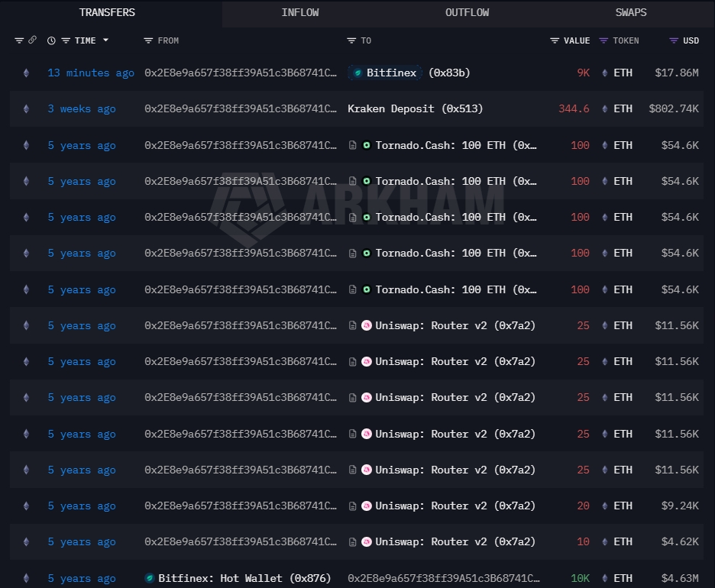Viewport: 715px width, 588px height.
Task: Open the Inflow tab
Action: point(300,13)
